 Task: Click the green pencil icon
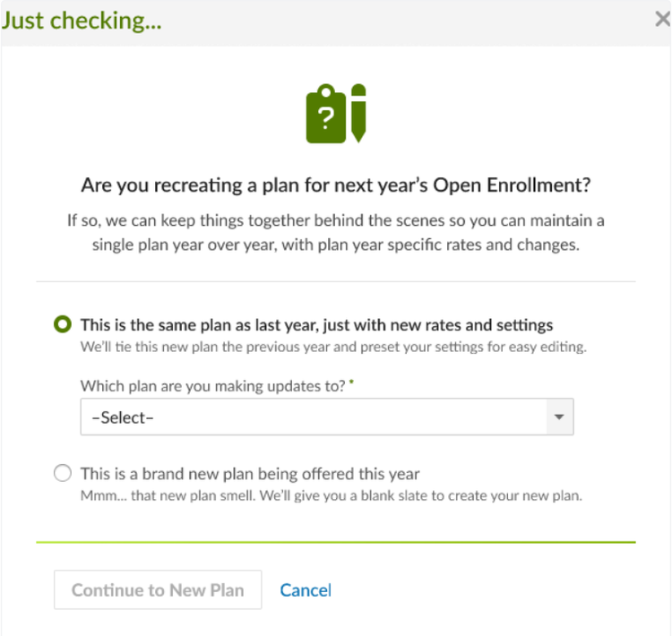pyautogui.click(x=358, y=113)
